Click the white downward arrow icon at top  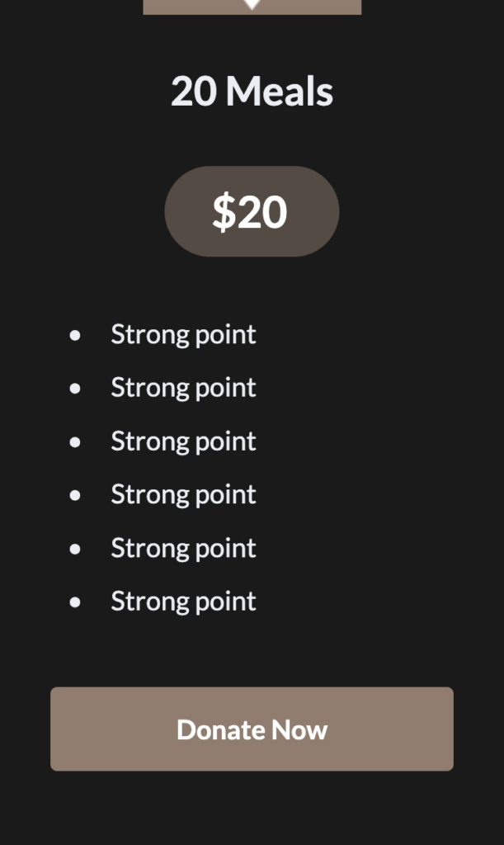(252, 4)
